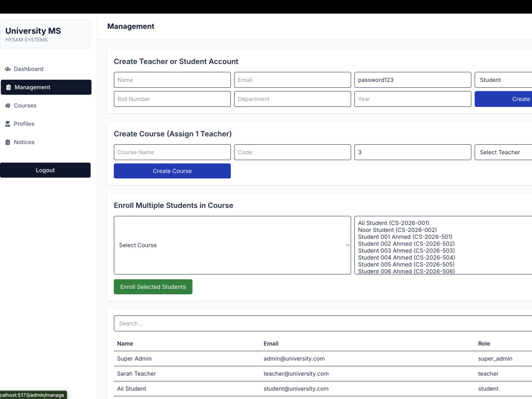
Task: Click the Create Course button
Action: (x=172, y=171)
